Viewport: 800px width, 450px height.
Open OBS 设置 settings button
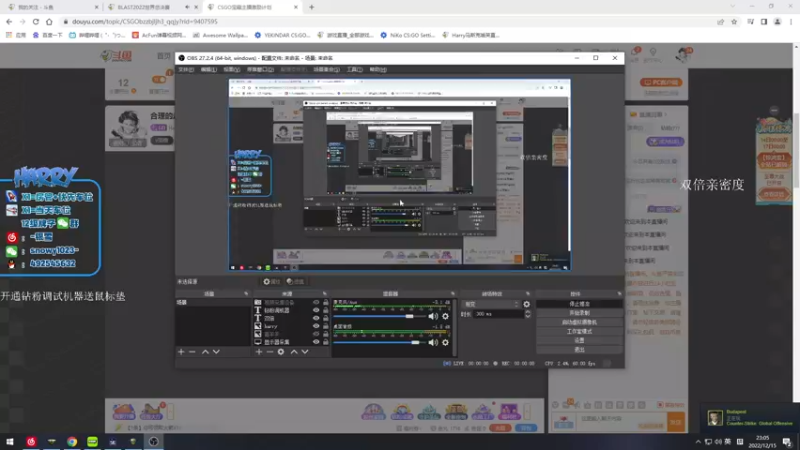[579, 340]
